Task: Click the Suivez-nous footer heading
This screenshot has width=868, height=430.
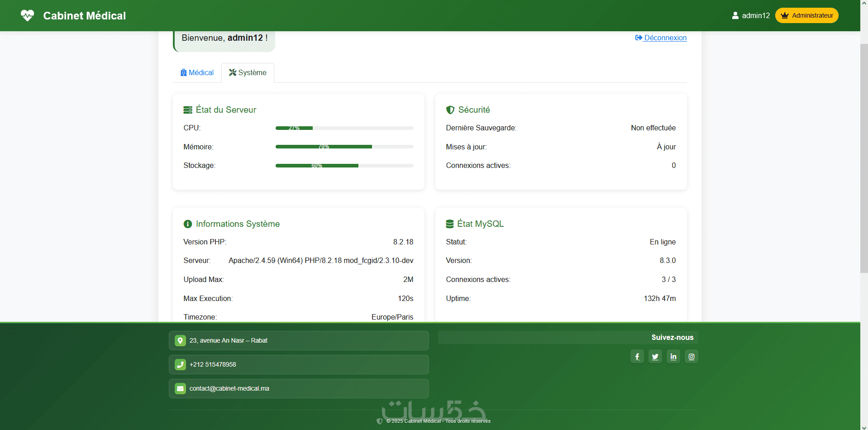Action: tap(672, 338)
